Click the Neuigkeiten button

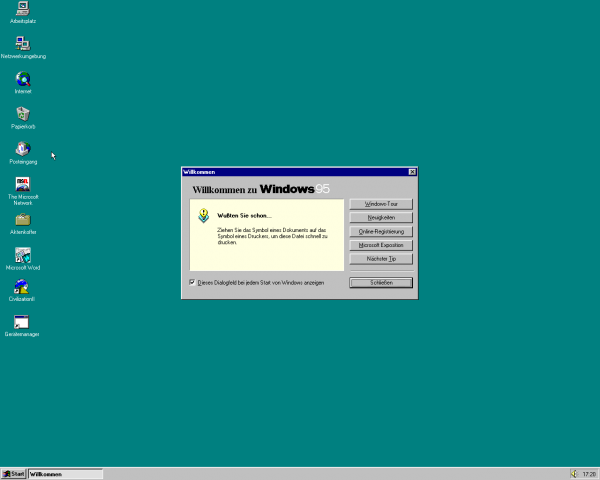click(x=381, y=217)
